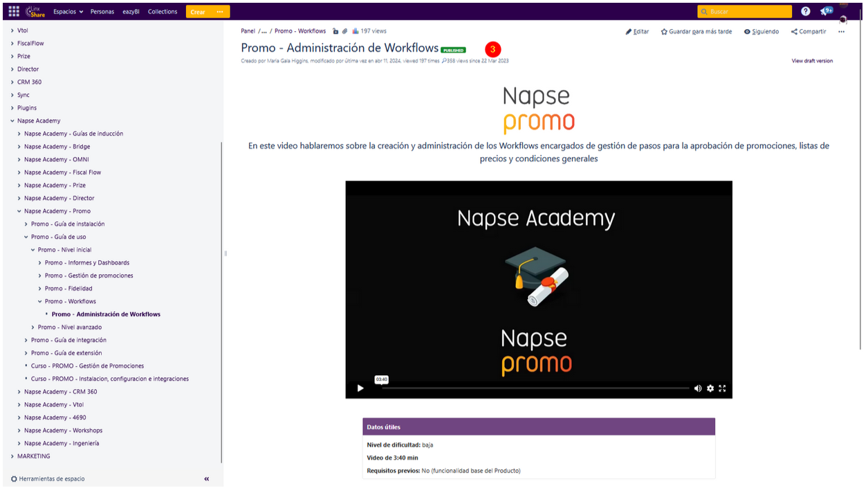The height and width of the screenshot is (488, 868).
Task: Open Promo - Informes y Dashboards page
Action: click(87, 262)
